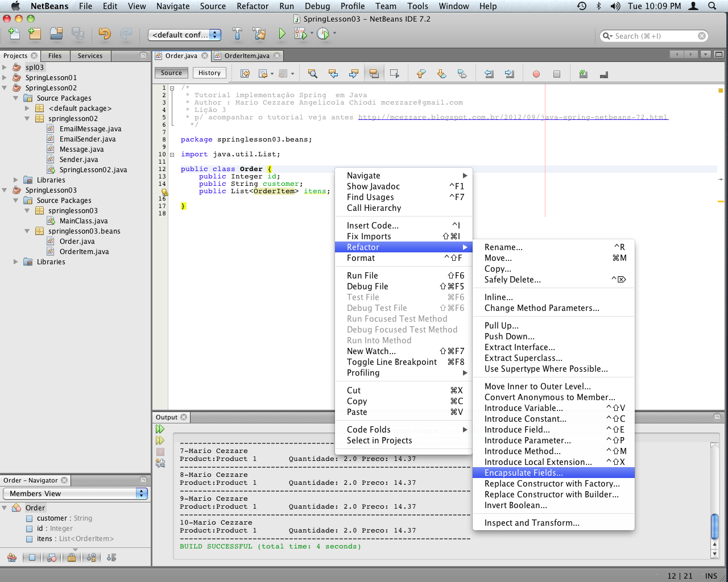This screenshot has height=582, width=728.
Task: Choose Encapsulate Fields from Refactor submenu
Action: coord(523,473)
